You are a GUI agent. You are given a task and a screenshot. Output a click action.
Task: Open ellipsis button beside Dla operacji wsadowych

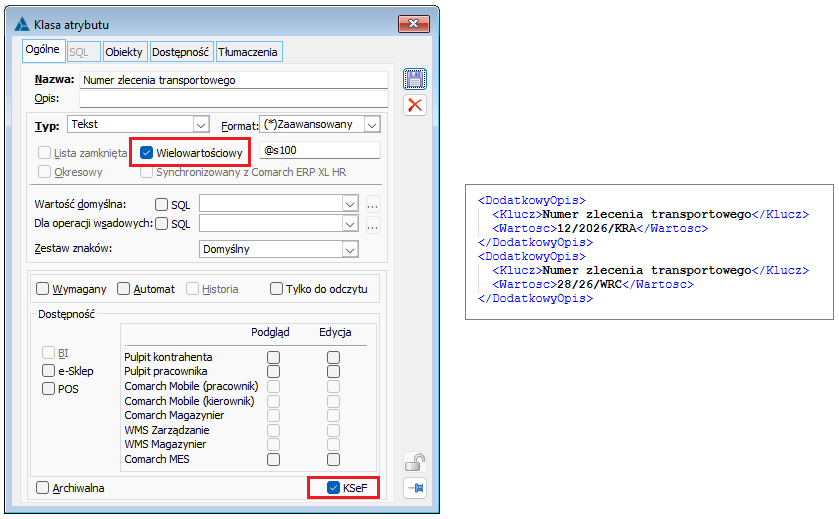pos(373,225)
